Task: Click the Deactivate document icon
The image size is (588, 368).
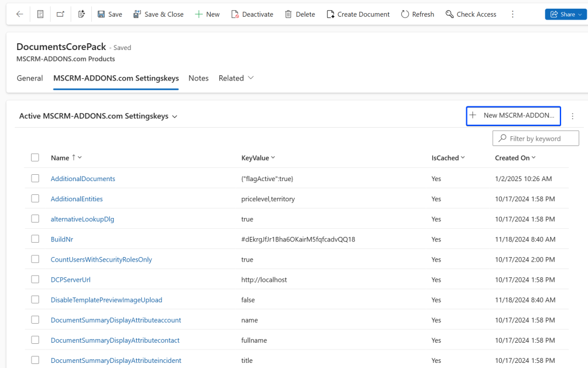Action: 235,14
